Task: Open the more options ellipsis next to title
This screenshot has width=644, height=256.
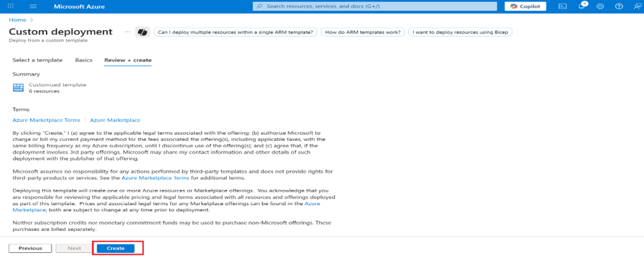Action: (128, 32)
